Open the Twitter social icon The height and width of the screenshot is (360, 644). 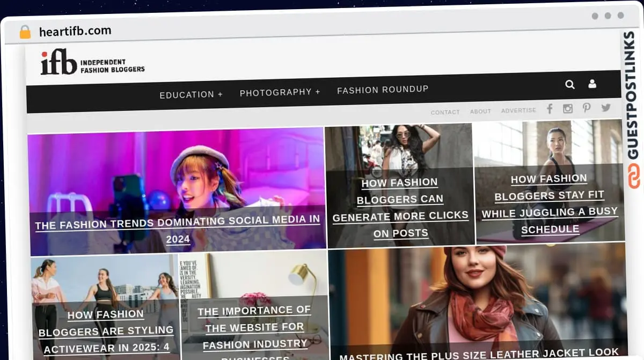pos(605,108)
